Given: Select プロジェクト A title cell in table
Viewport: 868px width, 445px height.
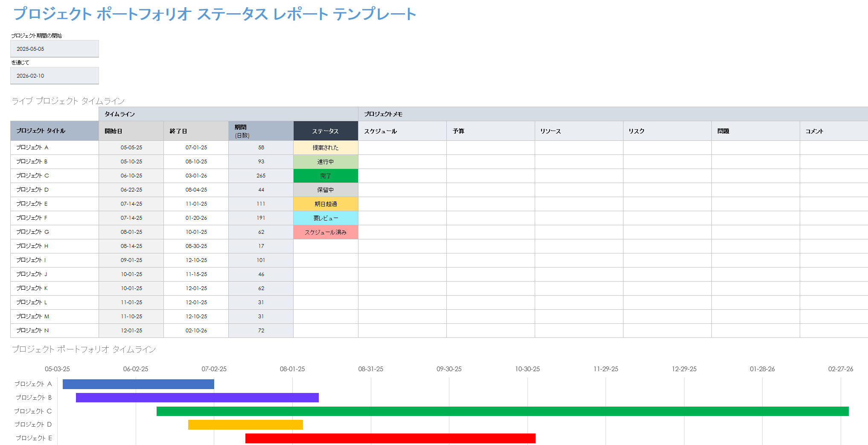Looking at the screenshot, I should (x=55, y=148).
